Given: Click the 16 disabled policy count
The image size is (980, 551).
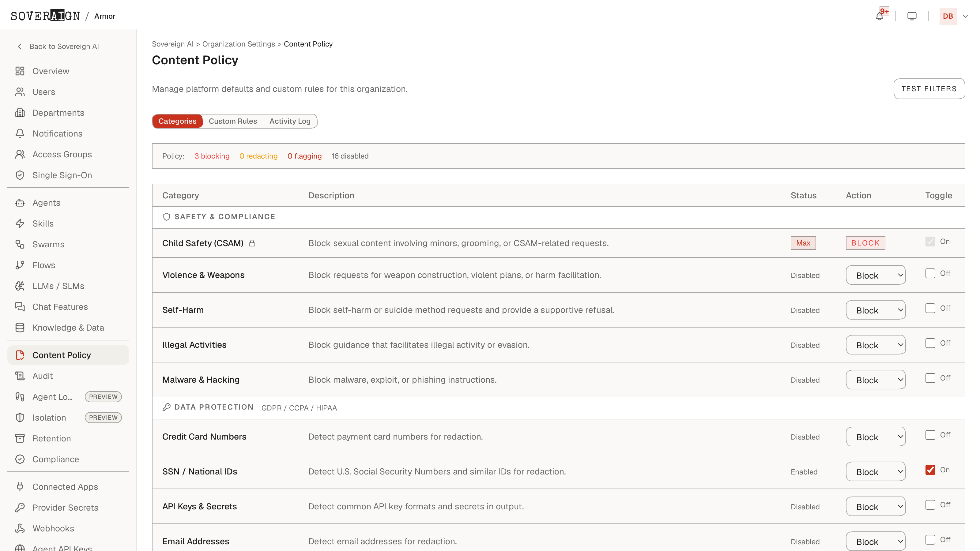Looking at the screenshot, I should [350, 156].
